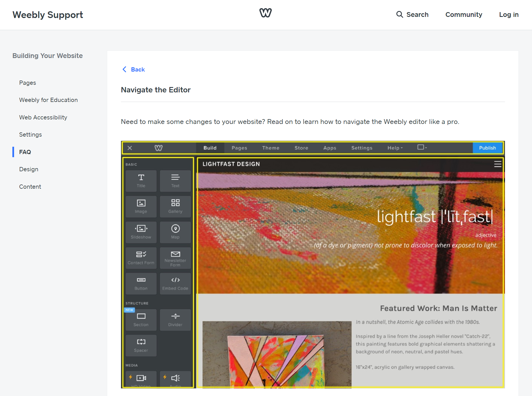Open the Web Accessibility sidebar item

tap(43, 117)
